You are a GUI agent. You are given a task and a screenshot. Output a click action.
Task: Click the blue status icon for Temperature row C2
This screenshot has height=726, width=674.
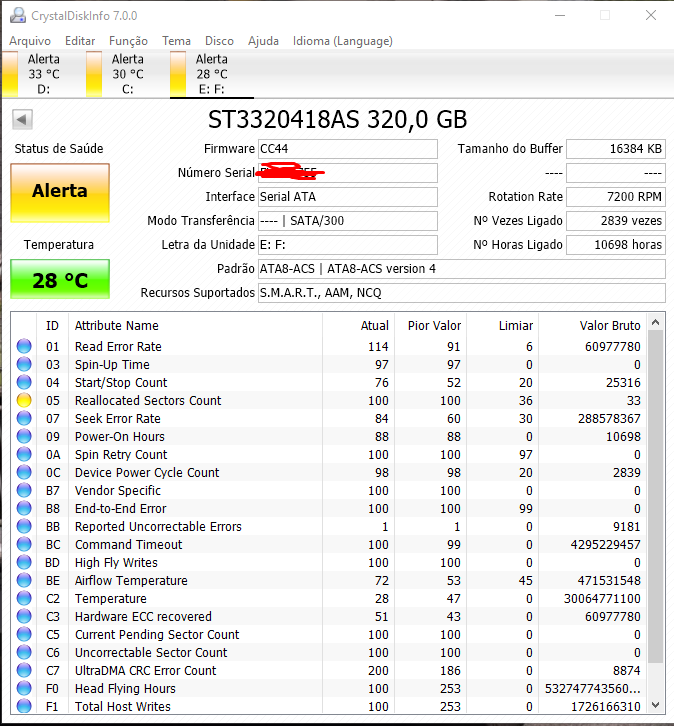[24, 598]
